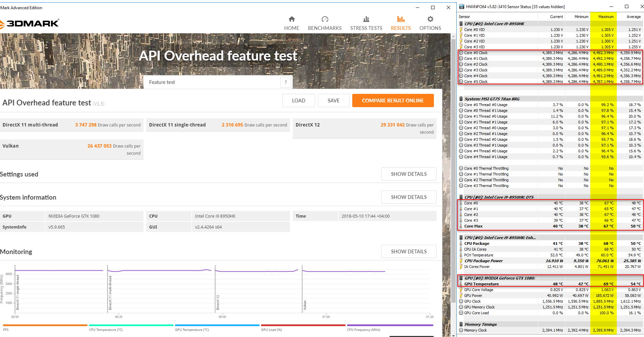Click DirectX 11 single-thread score 2 310 695
The width and height of the screenshot is (644, 337).
click(x=232, y=125)
